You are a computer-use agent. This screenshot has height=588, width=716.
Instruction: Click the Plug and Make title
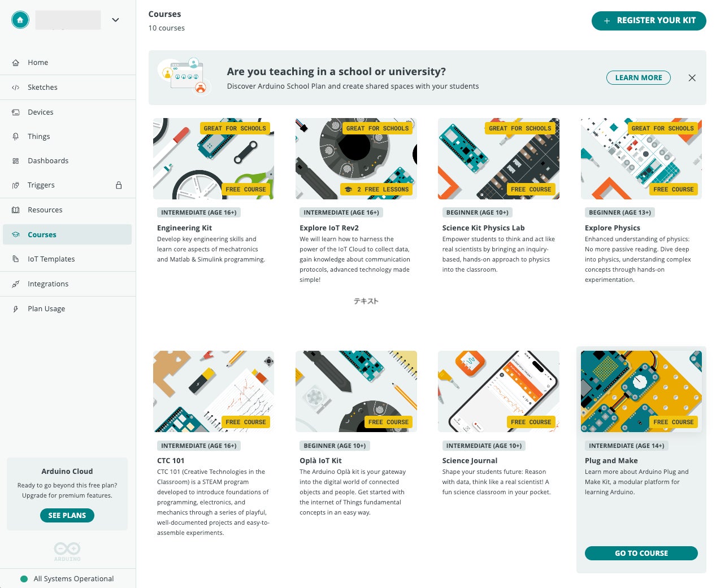(611, 461)
